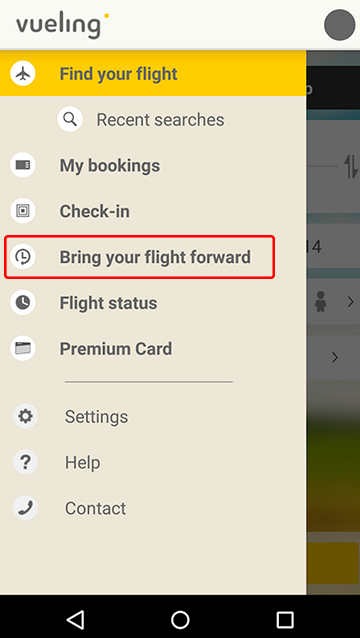Screen dimensions: 360x638
Task: Tap the magnifier icon for Recent searches
Action: tap(70, 120)
